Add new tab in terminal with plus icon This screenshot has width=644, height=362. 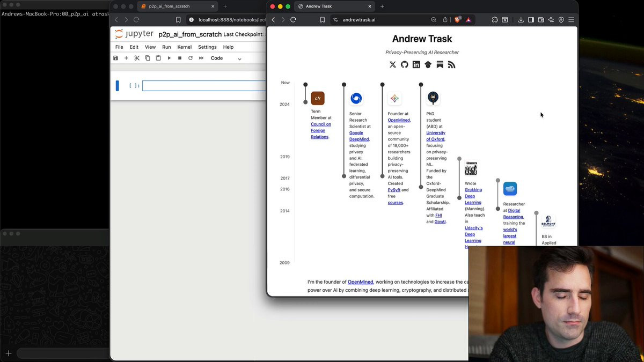[9, 353]
